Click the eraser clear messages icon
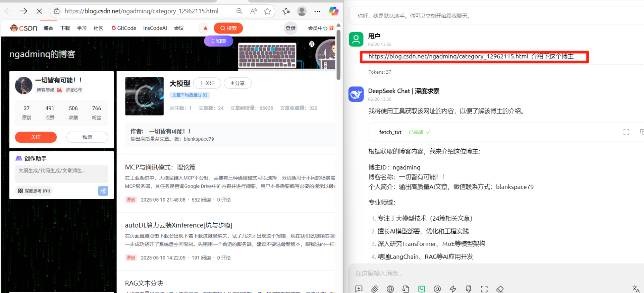Image resolution: width=644 pixels, height=293 pixels. click(500, 289)
